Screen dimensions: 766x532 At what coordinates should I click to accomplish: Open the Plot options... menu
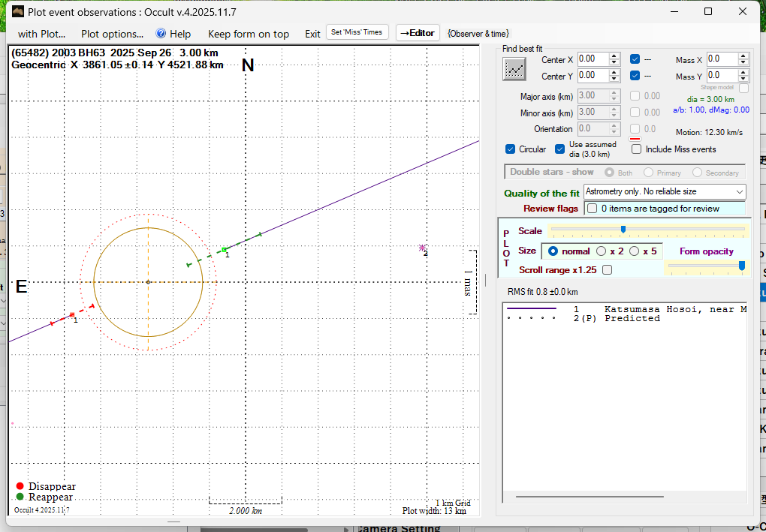pos(112,34)
